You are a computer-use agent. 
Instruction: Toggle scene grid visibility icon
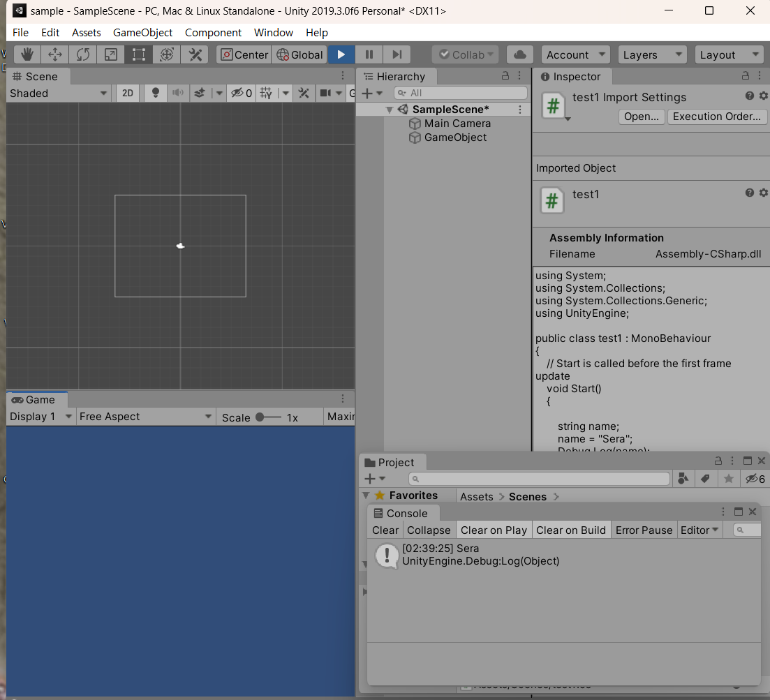[x=266, y=93]
